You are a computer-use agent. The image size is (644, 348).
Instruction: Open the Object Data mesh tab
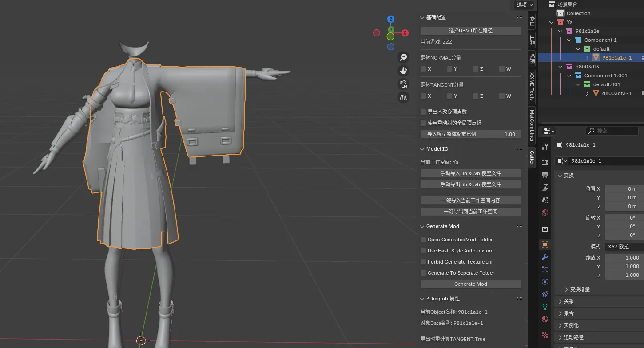coord(545,307)
